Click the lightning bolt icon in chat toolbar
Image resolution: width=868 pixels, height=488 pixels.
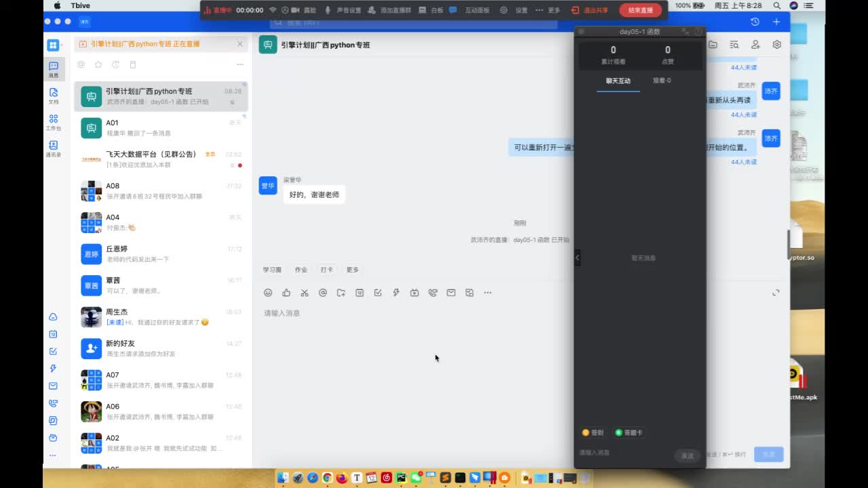coord(396,293)
